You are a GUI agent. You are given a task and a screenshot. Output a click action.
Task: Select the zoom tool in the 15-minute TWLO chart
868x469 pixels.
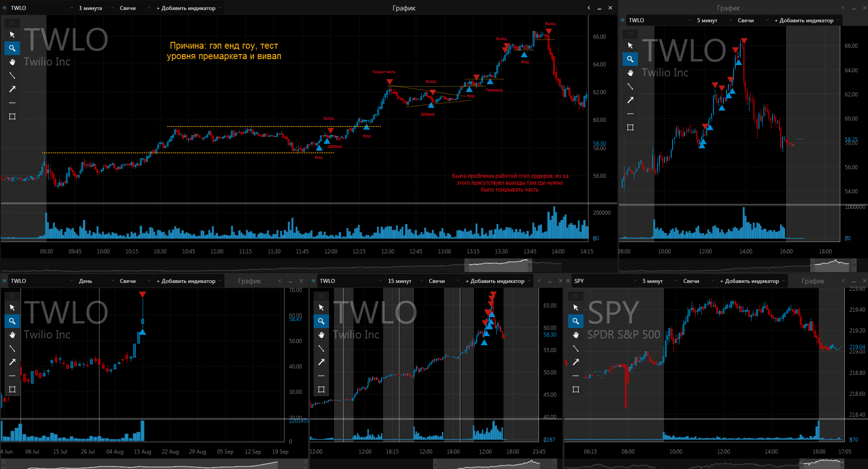click(x=321, y=321)
